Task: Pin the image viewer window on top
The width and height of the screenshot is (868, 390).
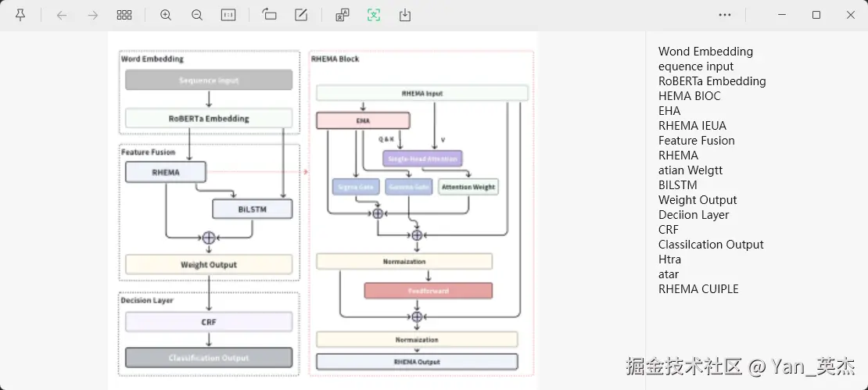Action: (20, 15)
